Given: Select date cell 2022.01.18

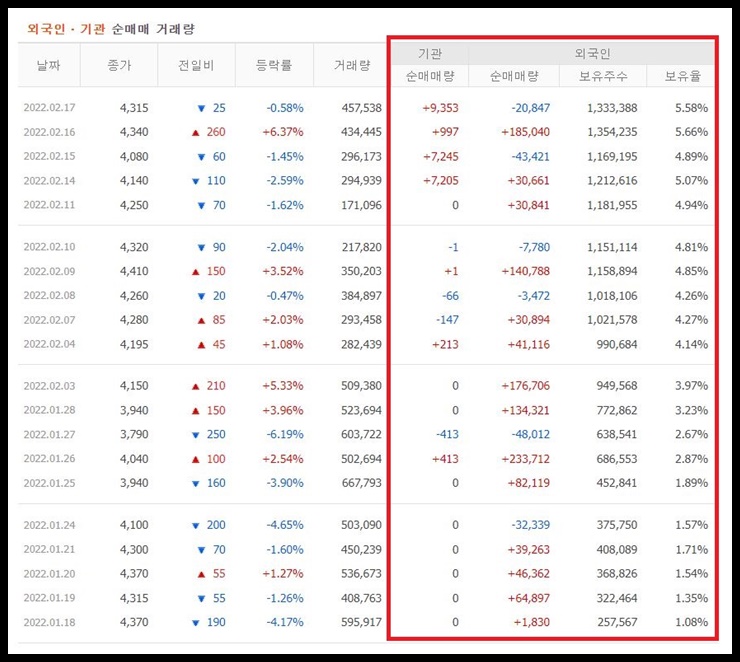Looking at the screenshot, I should [x=50, y=622].
